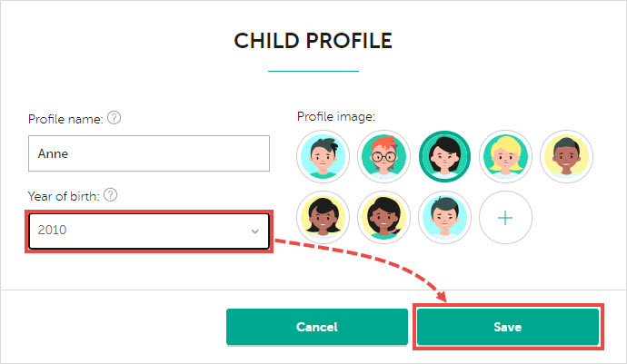Click the Profile name label text
Screen dimensions: 627x364
tap(65, 119)
